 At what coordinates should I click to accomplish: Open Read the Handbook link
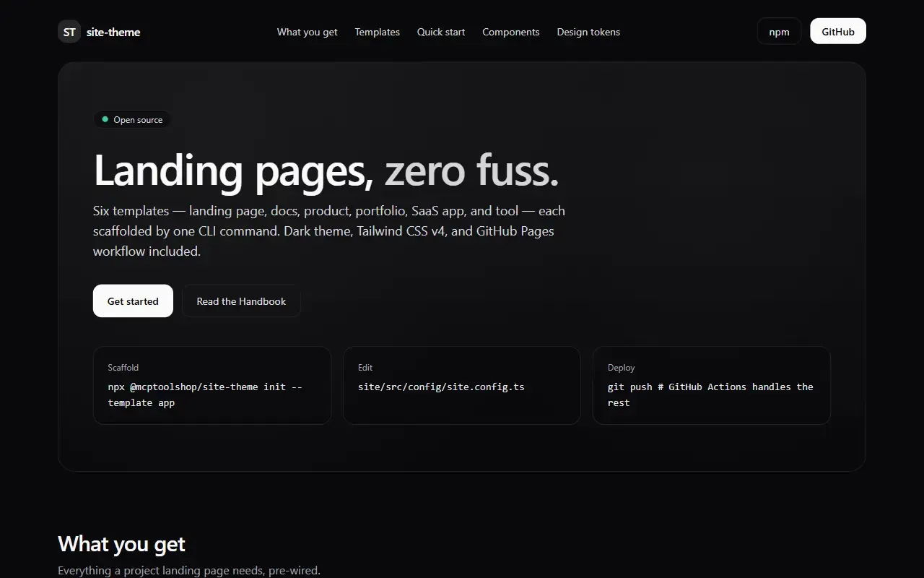click(241, 301)
